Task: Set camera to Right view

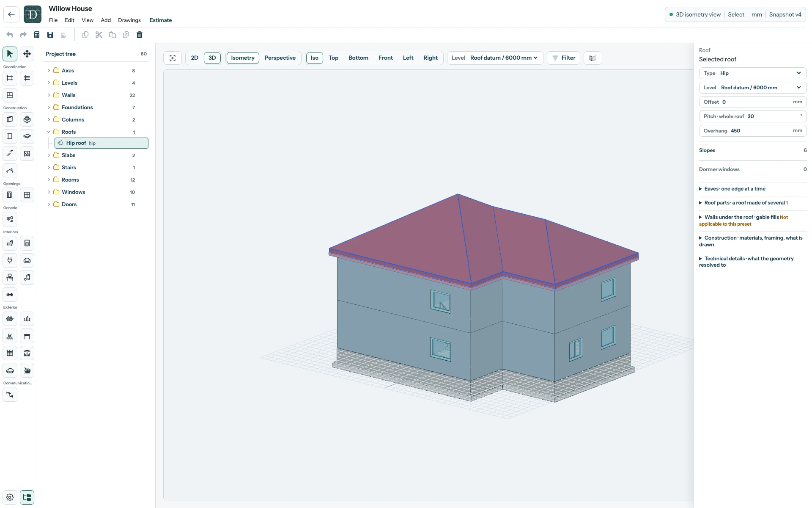Action: [x=431, y=58]
